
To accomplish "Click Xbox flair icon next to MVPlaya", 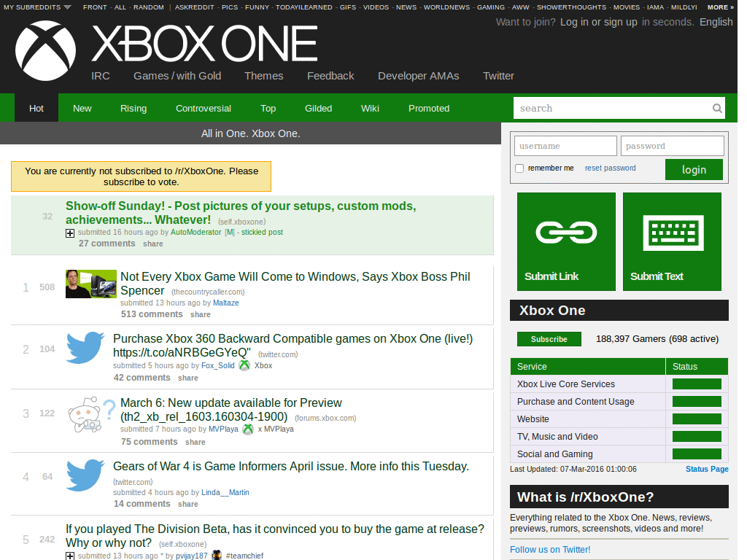I will tap(248, 429).
